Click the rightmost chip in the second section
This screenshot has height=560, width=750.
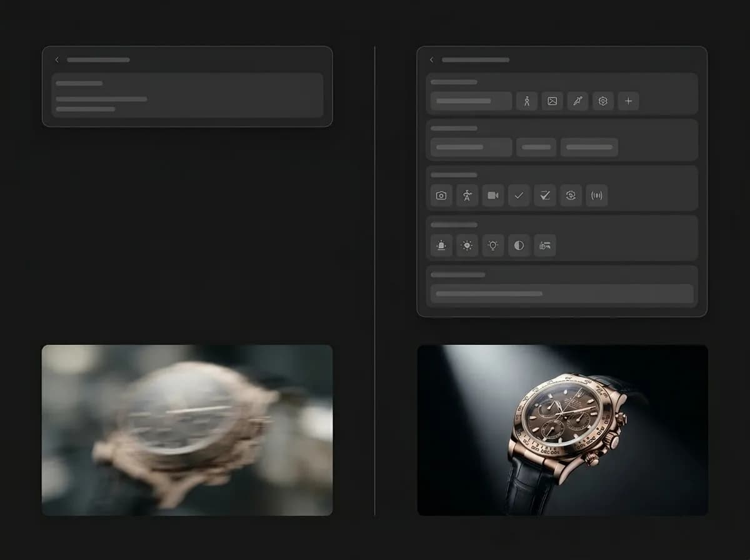[589, 147]
